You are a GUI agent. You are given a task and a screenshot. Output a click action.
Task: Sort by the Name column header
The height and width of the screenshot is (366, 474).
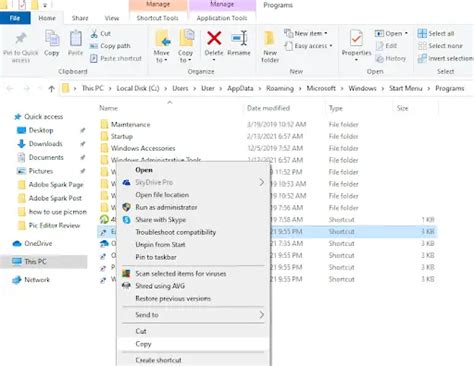[x=109, y=108]
